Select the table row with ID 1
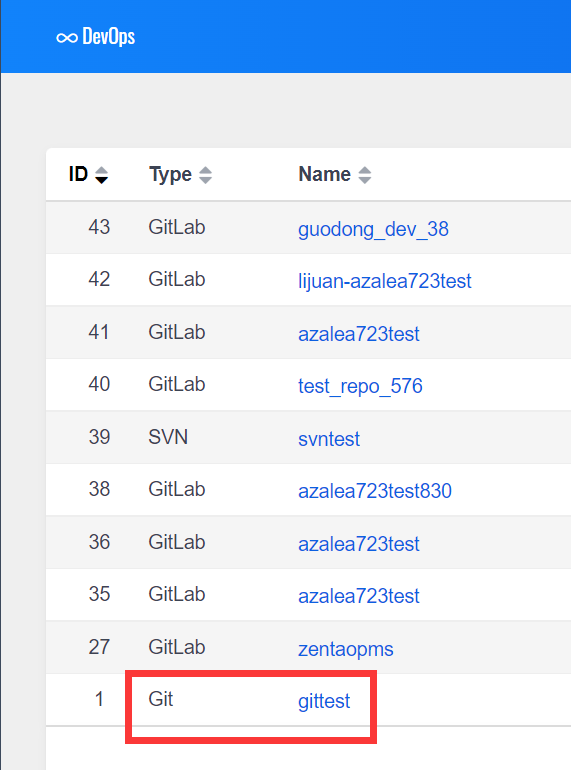571x770 pixels. 308,699
